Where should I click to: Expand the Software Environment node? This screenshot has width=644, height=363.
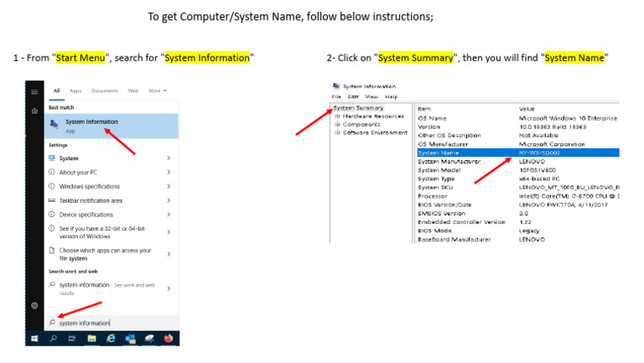point(337,132)
